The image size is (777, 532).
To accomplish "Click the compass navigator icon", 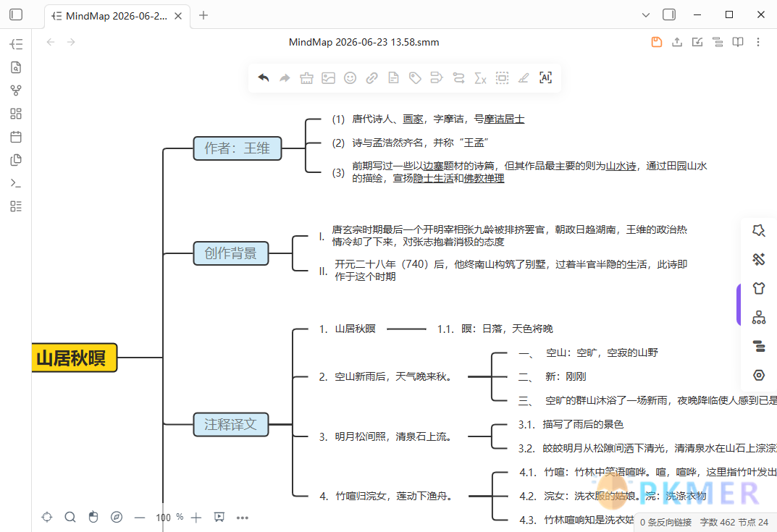I will tap(117, 517).
